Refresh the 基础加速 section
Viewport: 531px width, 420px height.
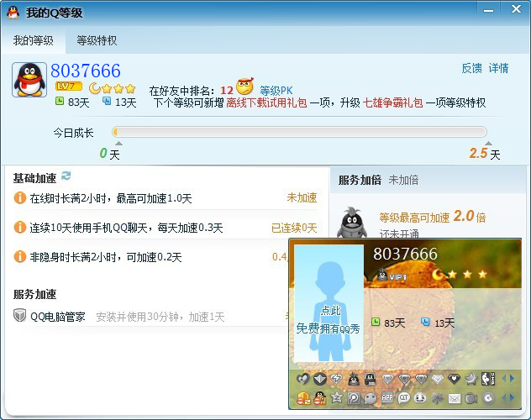click(66, 176)
